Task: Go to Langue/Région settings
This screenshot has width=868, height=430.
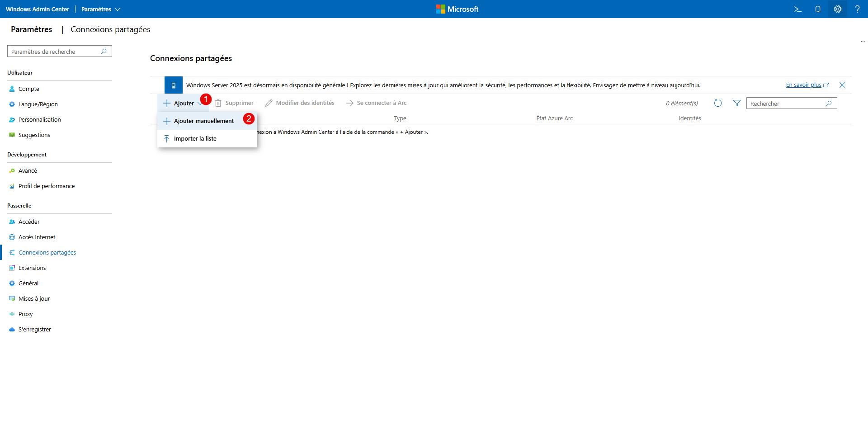Action: point(38,104)
